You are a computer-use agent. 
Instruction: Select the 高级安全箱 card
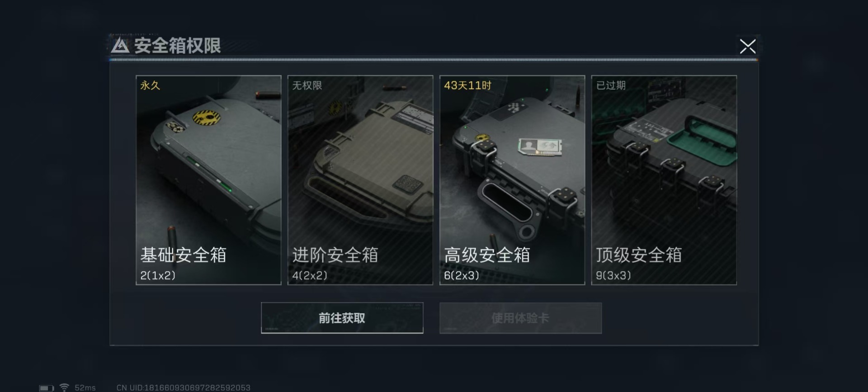512,180
